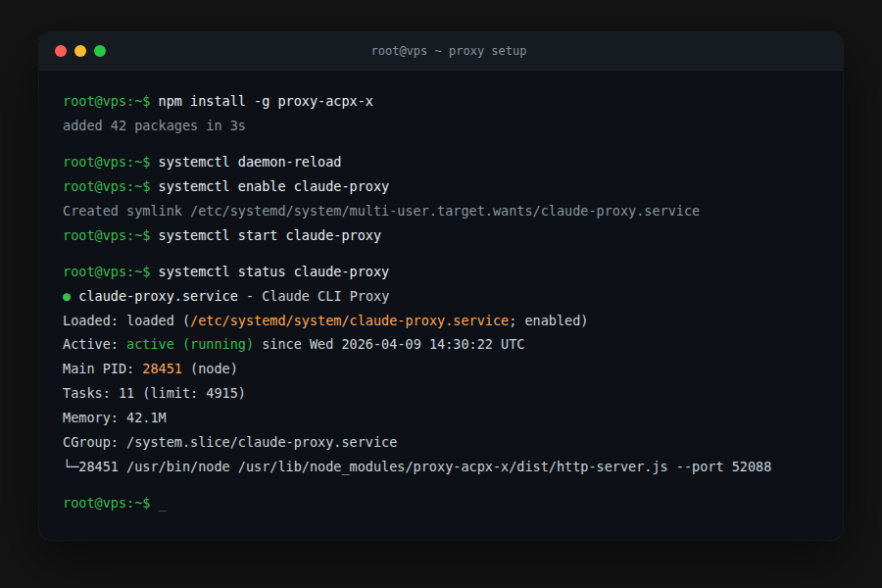Place cursor at the final empty prompt
The width and height of the screenshot is (882, 588).
[x=162, y=504]
